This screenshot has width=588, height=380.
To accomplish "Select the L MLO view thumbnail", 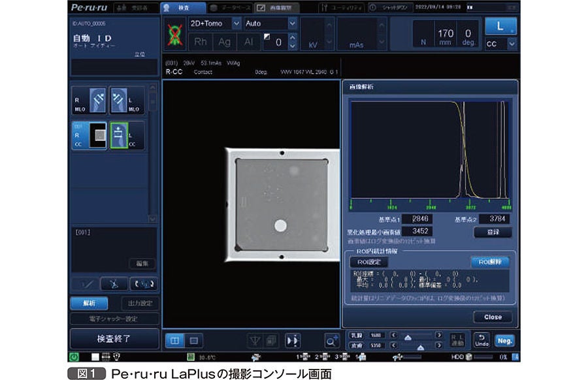I will (x=127, y=101).
